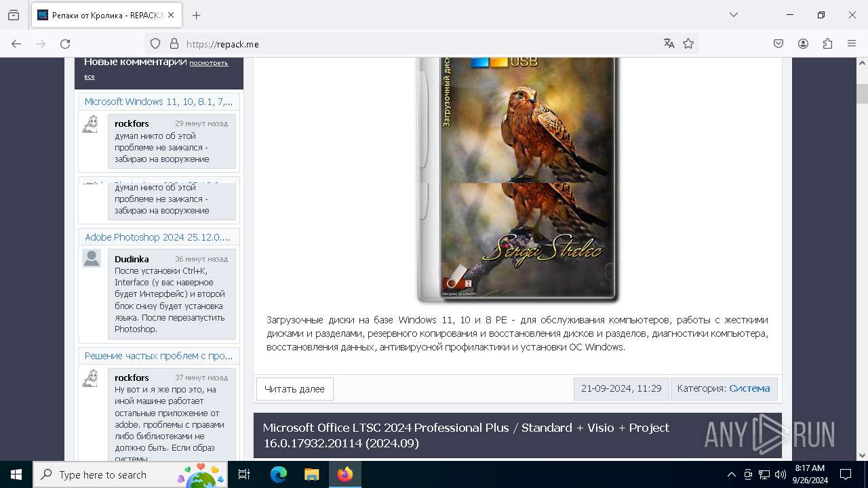Open File Explorer from taskbar
The width and height of the screenshot is (868, 488).
pyautogui.click(x=311, y=474)
